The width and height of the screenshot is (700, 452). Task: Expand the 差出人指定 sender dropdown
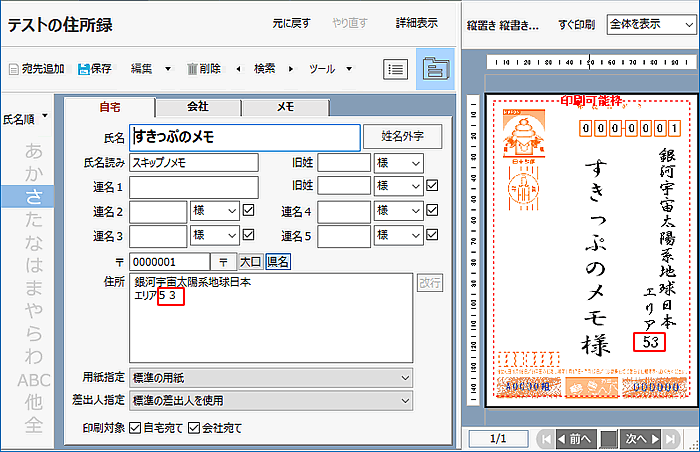[270, 401]
